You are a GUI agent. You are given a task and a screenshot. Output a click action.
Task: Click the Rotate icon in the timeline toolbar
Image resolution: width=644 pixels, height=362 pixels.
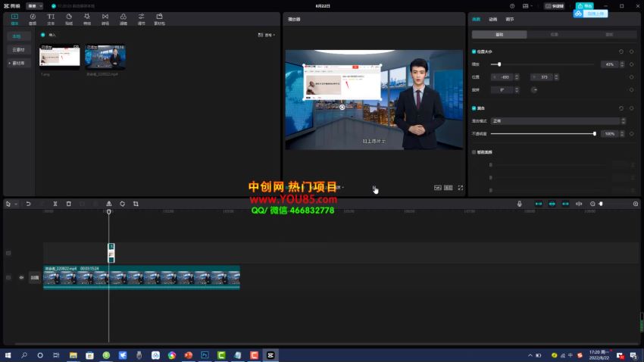[x=123, y=204]
